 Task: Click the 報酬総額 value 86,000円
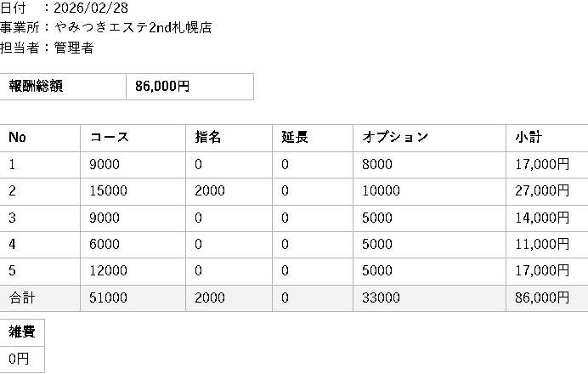[162, 87]
